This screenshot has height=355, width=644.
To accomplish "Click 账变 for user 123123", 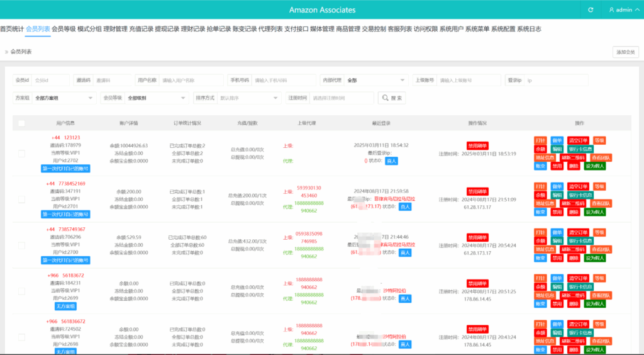I will coord(540,166).
